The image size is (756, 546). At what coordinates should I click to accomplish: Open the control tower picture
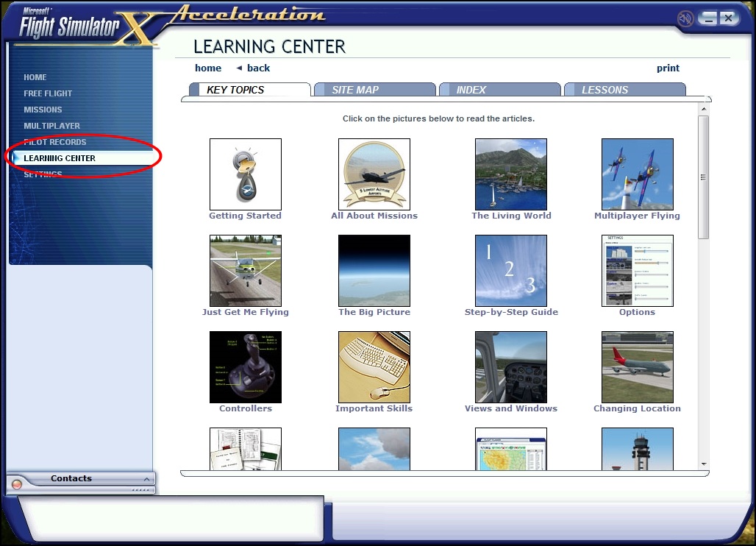pyautogui.click(x=638, y=449)
